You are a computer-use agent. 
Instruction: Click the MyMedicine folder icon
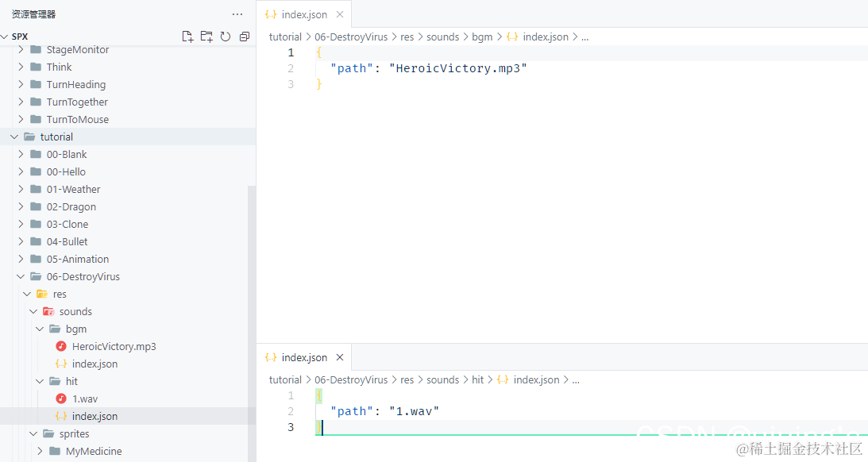pos(55,452)
